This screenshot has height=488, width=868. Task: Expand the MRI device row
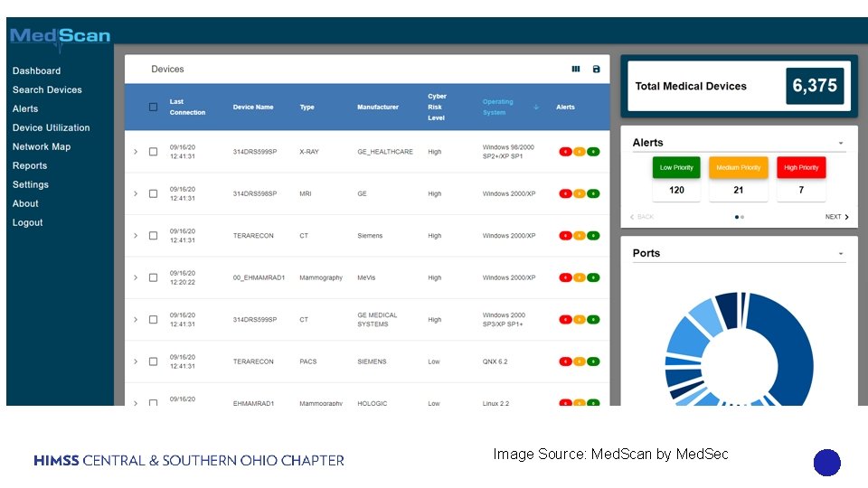136,193
